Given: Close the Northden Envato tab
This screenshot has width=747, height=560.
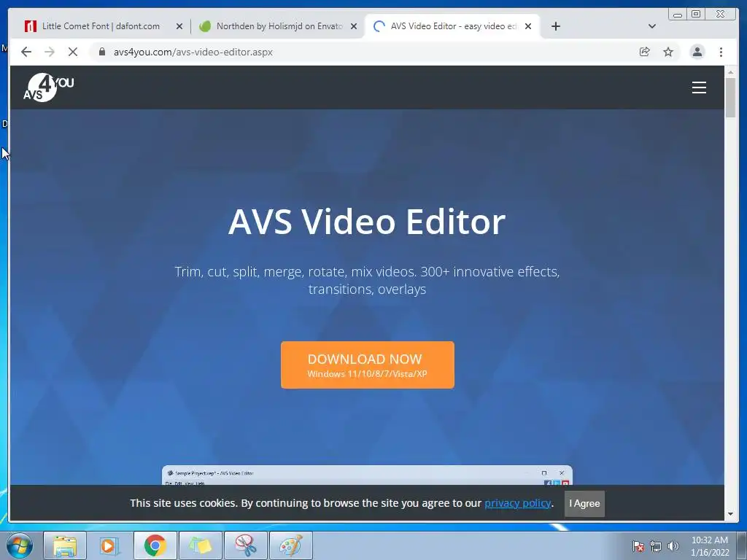Looking at the screenshot, I should click(354, 27).
